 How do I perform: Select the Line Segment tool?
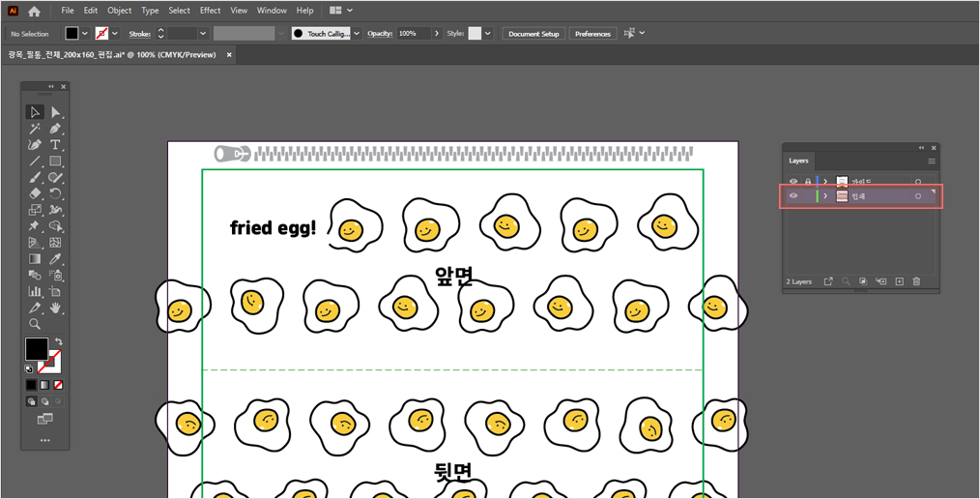35,161
